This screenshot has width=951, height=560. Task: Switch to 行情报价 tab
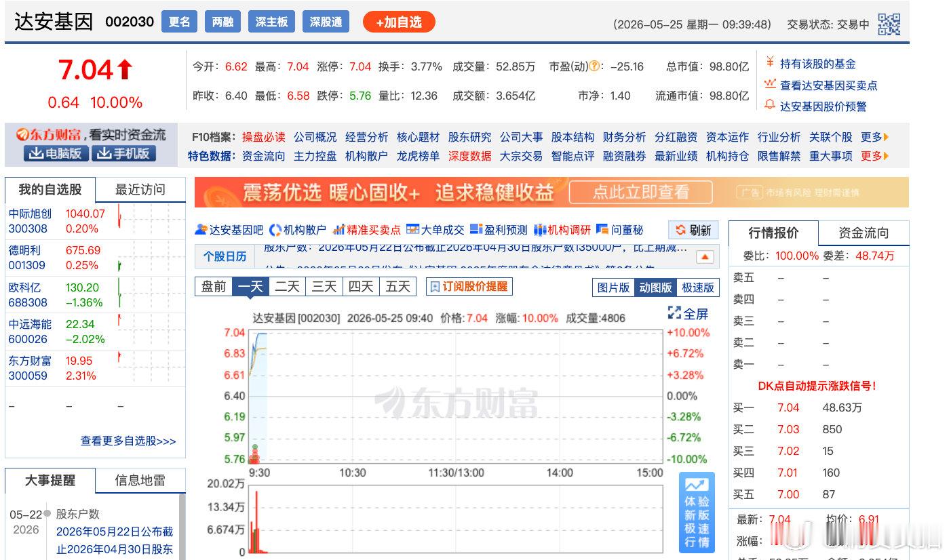[x=773, y=233]
